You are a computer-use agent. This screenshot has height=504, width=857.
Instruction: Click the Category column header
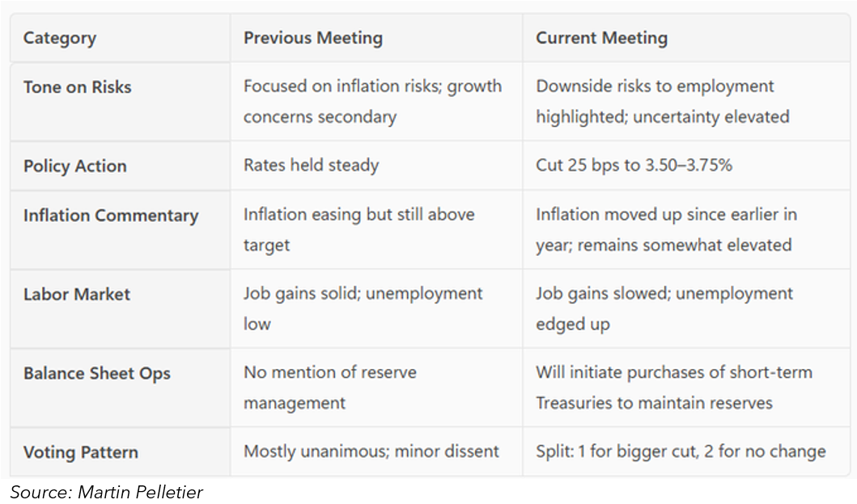click(60, 38)
